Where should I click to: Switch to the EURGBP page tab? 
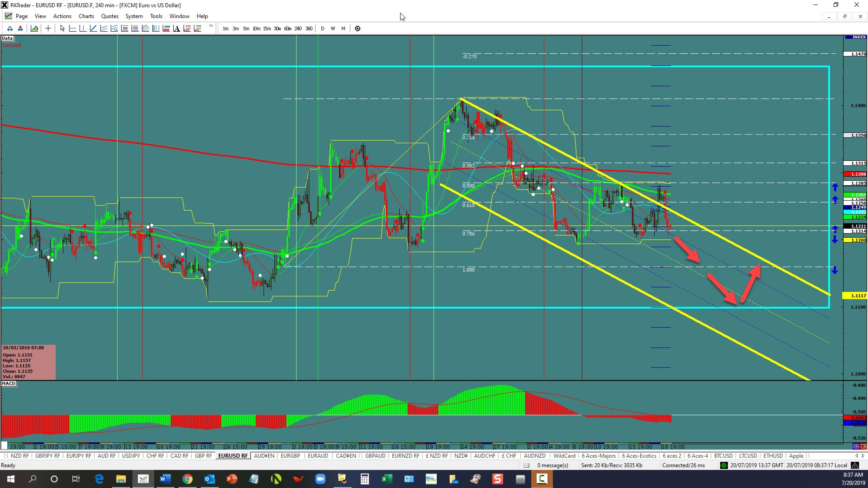(290, 456)
